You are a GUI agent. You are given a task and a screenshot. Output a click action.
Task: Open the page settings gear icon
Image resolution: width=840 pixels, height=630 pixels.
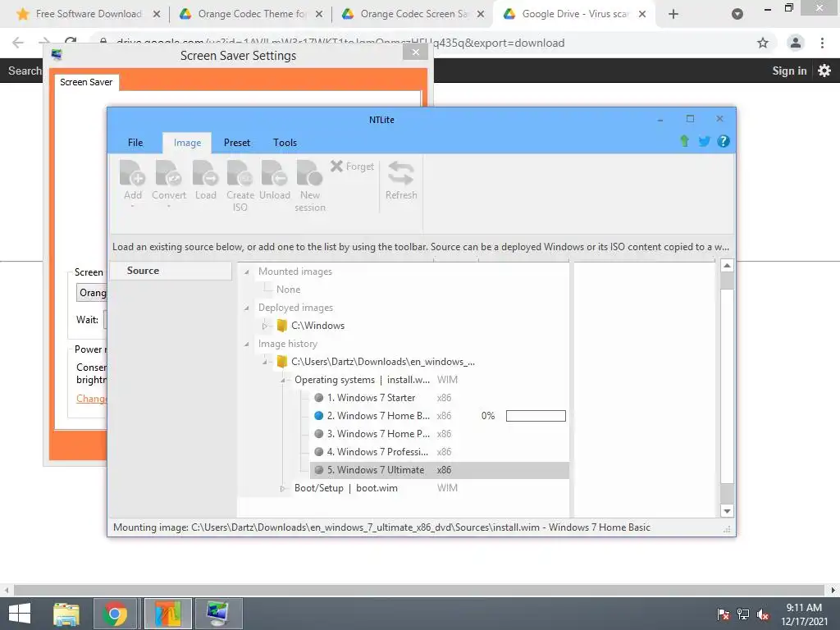[824, 71]
